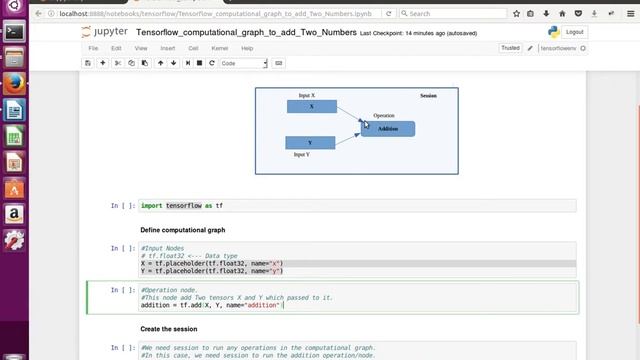This screenshot has height=360, width=640.
Task: Click the pencil edit mode indicator icon
Action: click(530, 48)
